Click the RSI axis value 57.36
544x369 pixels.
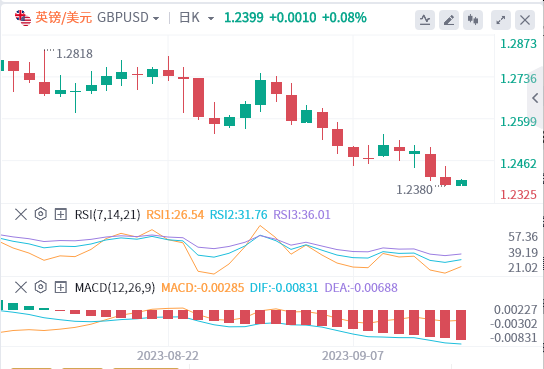pos(523,237)
